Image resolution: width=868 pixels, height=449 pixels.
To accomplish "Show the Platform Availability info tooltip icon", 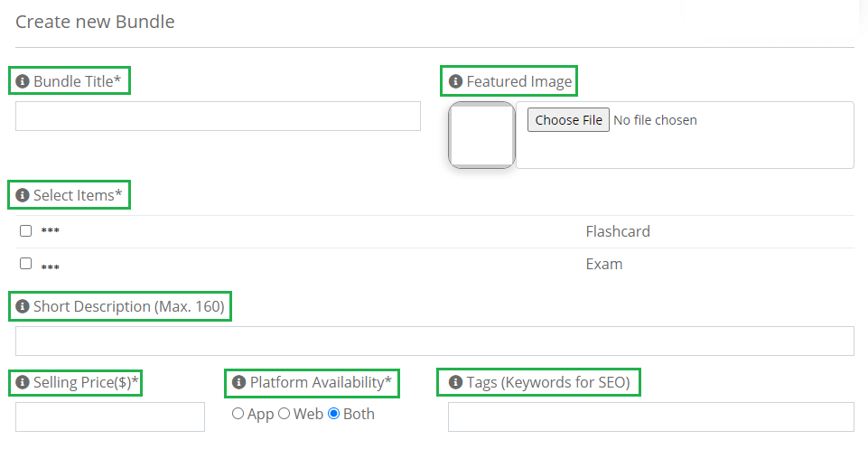I will (238, 382).
